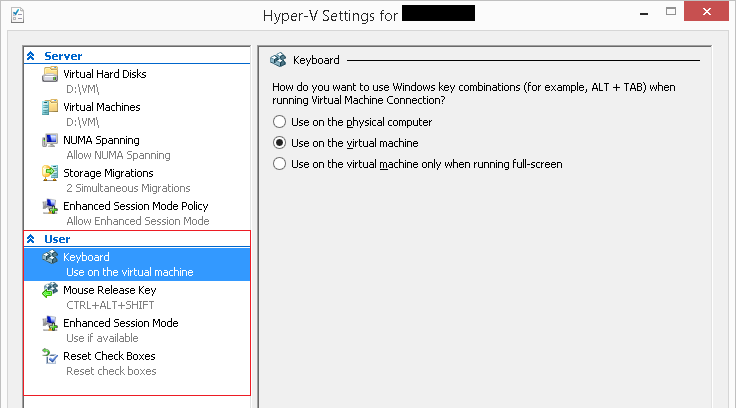
Task: Click the Mouse Release Key icon
Action: point(50,290)
